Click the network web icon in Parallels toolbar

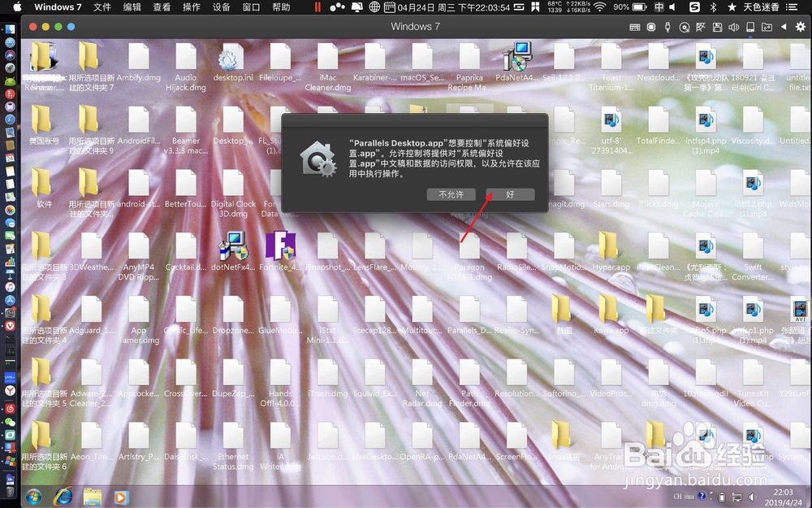pos(701,27)
